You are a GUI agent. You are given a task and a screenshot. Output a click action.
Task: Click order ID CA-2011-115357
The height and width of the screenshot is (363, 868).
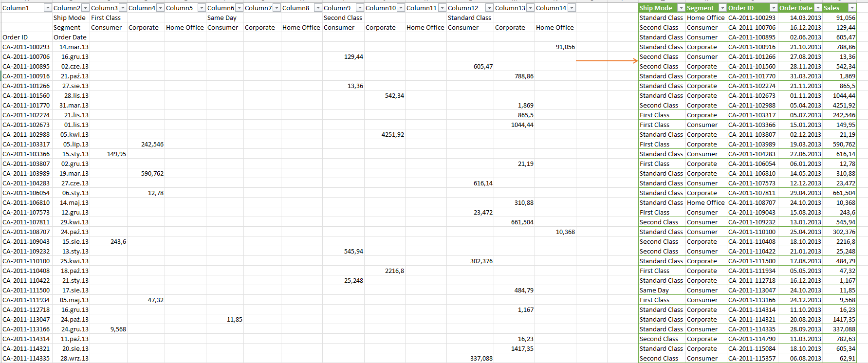tap(752, 359)
